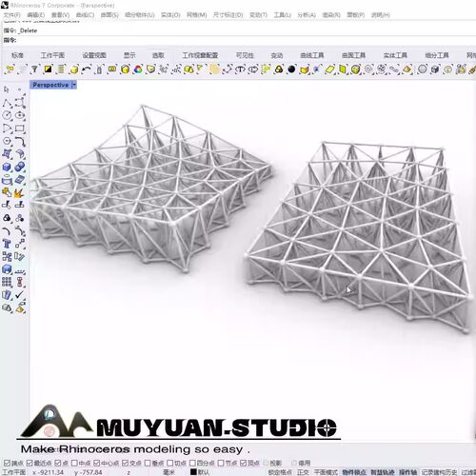The width and height of the screenshot is (476, 476).
Task: Open the 分析(A) menu
Action: click(307, 15)
